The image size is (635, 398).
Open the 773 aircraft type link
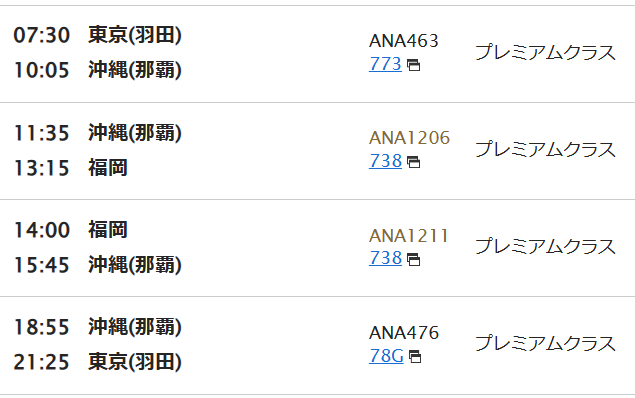385,64
